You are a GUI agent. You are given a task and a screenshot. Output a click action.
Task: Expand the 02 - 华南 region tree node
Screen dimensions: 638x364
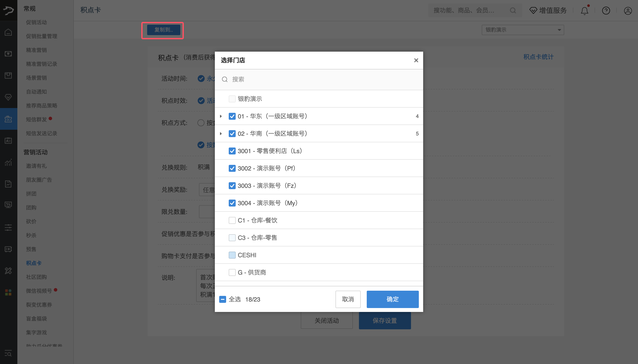coord(221,133)
